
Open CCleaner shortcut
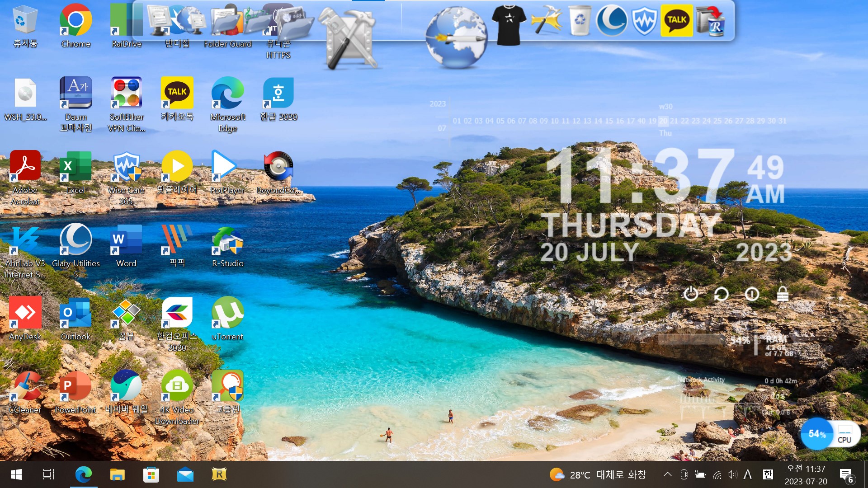coord(25,391)
